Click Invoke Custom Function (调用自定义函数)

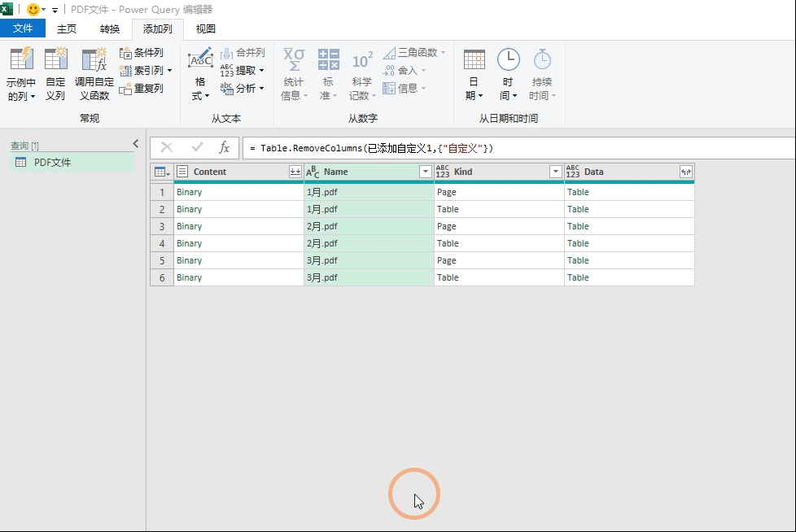[x=94, y=74]
